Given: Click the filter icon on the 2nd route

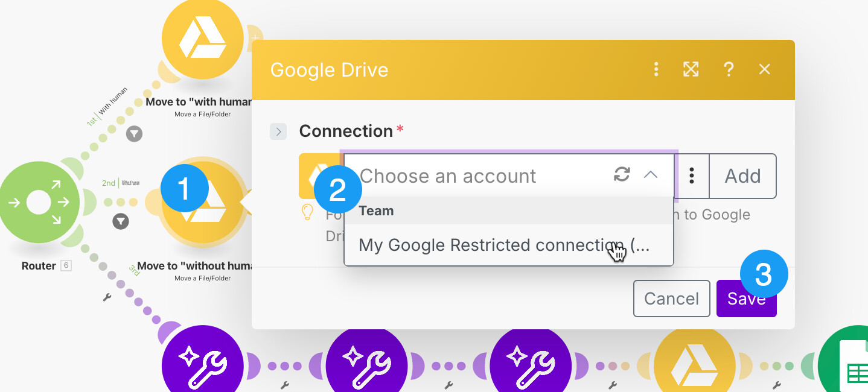Looking at the screenshot, I should click(121, 221).
